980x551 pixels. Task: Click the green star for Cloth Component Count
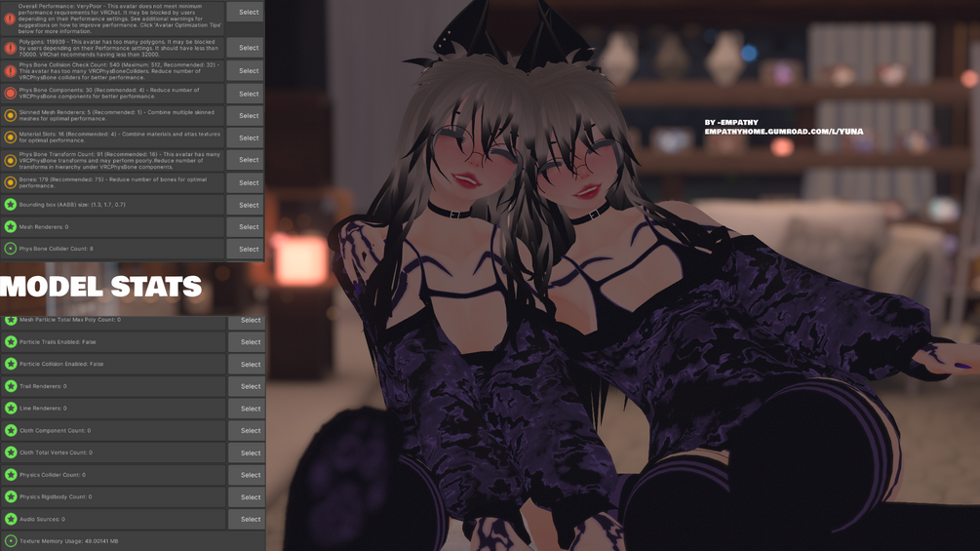(x=11, y=430)
